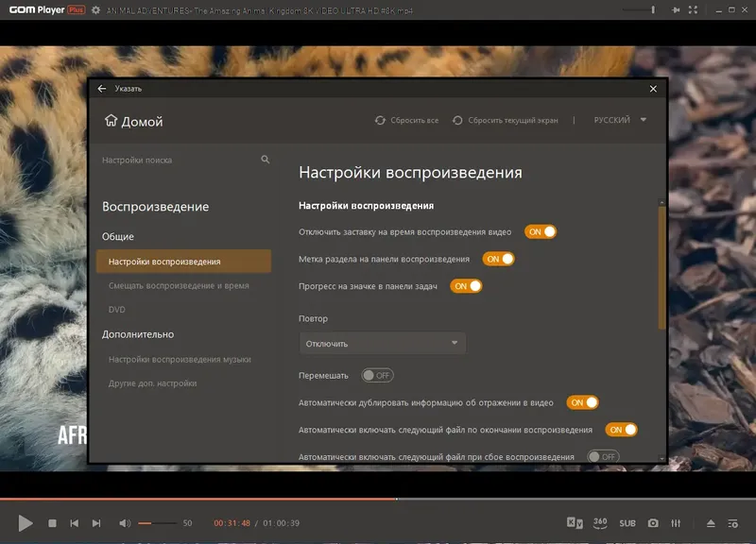The image size is (756, 544).
Task: Turn off screensaver-disable toggle during video playback
Action: tap(540, 230)
